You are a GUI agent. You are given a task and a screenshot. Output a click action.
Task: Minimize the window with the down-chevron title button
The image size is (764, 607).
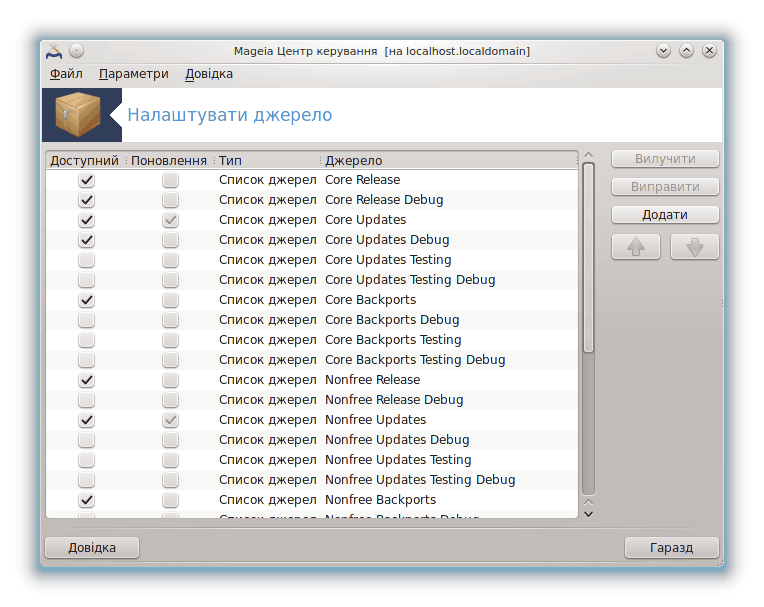point(663,51)
